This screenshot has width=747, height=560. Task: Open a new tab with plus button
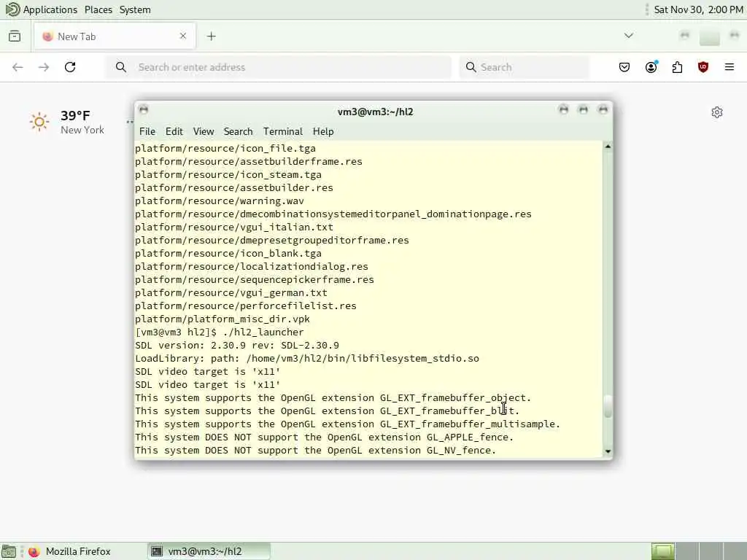pos(211,36)
